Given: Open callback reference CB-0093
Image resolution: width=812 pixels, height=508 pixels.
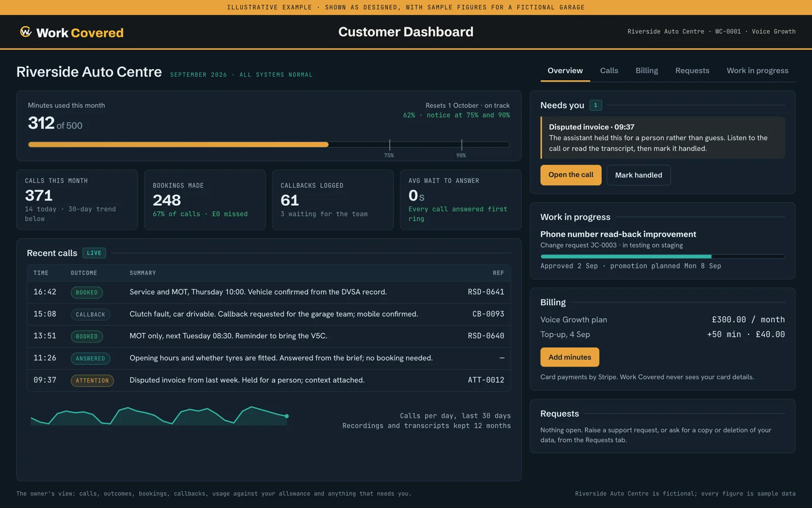Looking at the screenshot, I should coord(488,314).
